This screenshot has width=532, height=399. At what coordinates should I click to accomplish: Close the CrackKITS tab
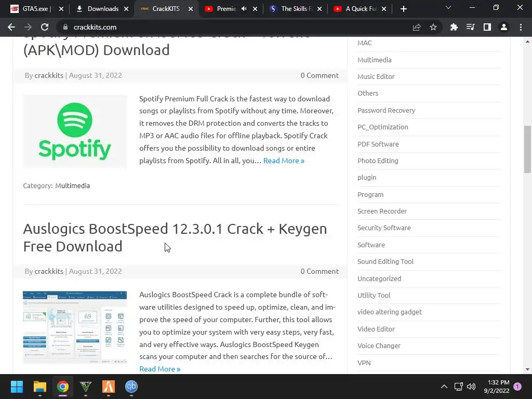[191, 9]
